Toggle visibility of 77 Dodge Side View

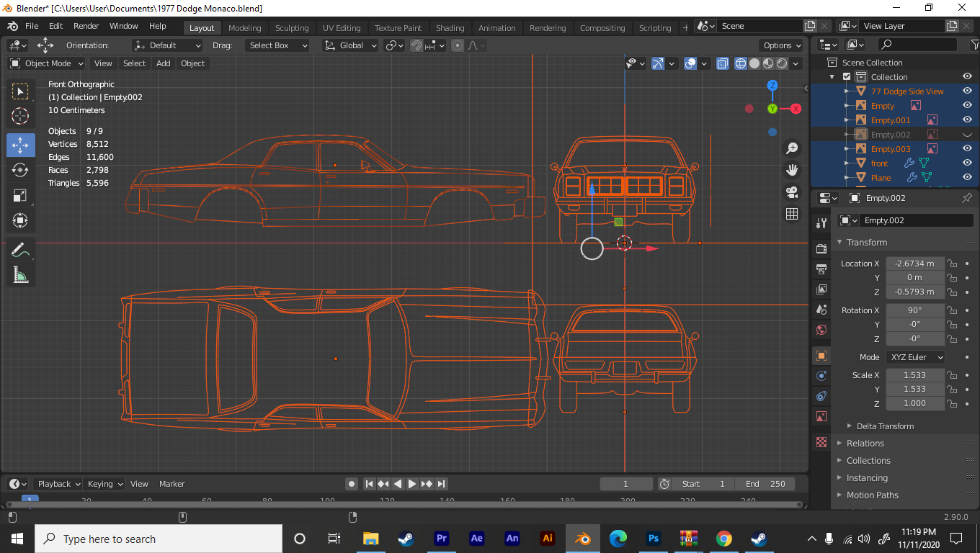967,91
